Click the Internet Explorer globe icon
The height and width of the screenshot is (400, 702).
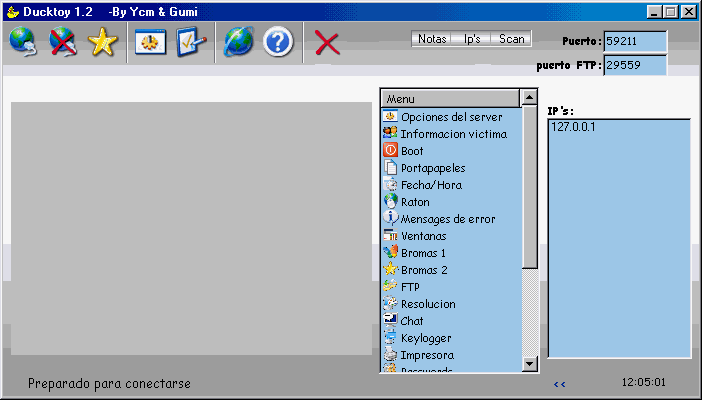click(238, 43)
